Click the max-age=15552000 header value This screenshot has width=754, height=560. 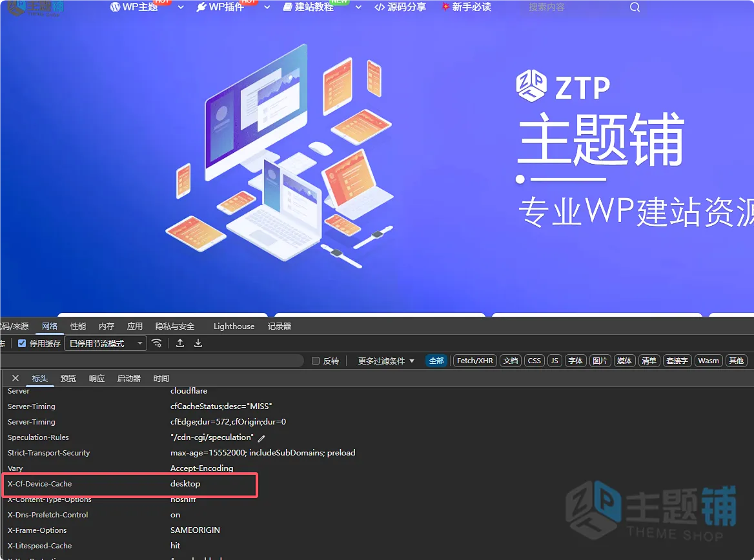click(263, 453)
